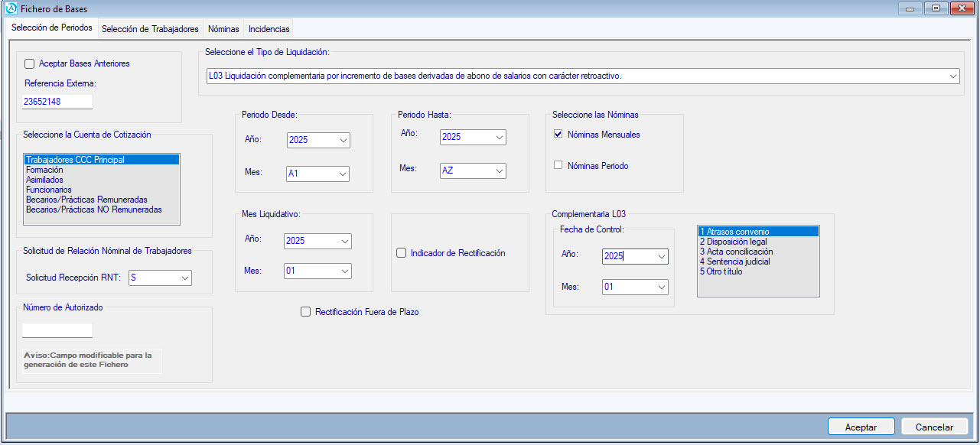The width and height of the screenshot is (980, 445).
Task: Enable Rectificación Fuera de Plazo checkbox
Action: tap(306, 312)
